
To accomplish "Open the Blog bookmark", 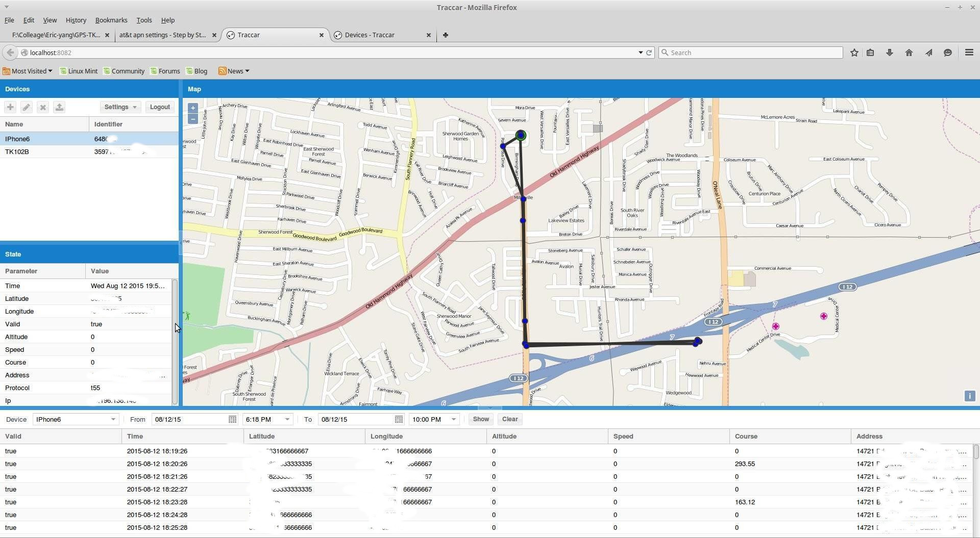I will coord(197,71).
